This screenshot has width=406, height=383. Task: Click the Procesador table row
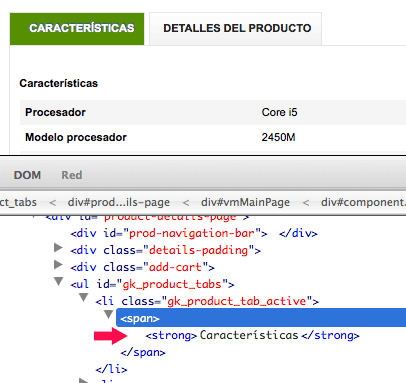213,112
